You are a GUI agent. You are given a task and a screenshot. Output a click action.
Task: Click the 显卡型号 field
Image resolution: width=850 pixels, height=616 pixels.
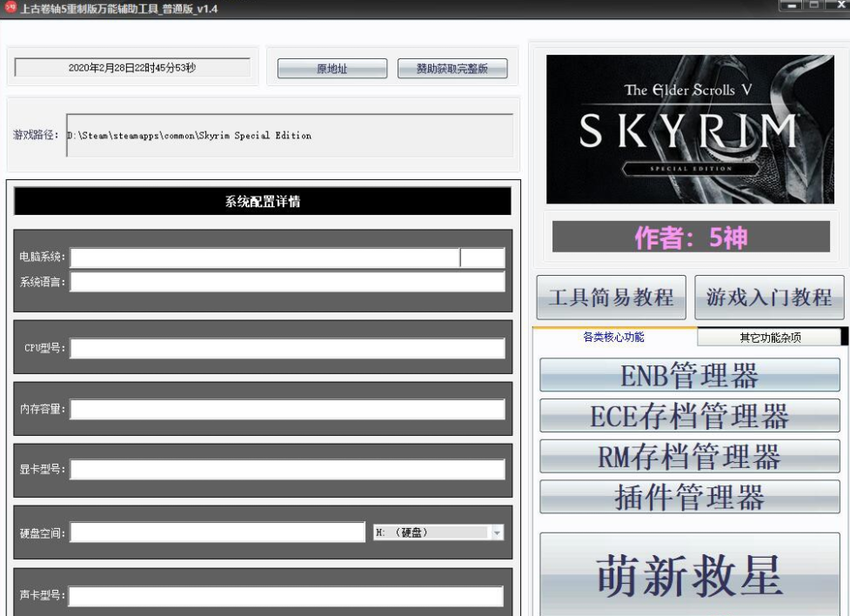click(287, 470)
